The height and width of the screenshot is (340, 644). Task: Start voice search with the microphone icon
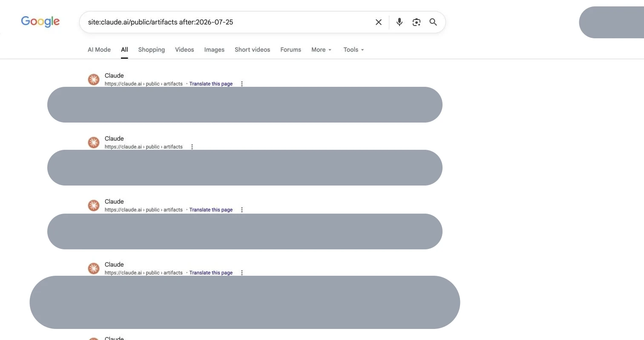(x=399, y=22)
